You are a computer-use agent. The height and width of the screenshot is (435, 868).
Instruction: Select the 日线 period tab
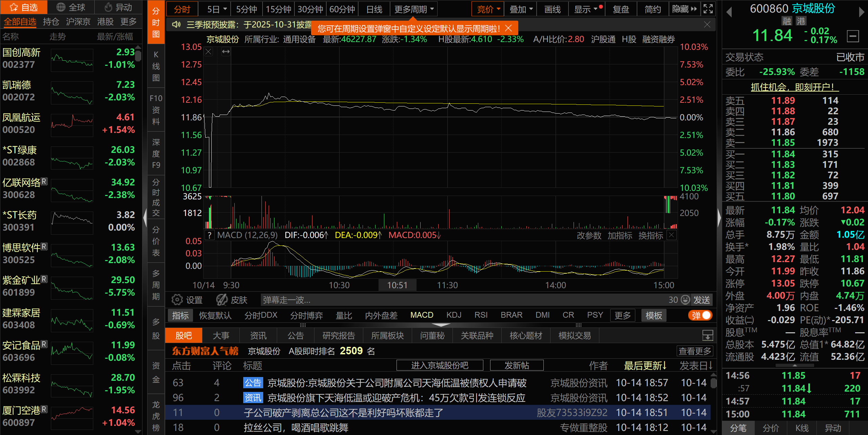point(374,9)
